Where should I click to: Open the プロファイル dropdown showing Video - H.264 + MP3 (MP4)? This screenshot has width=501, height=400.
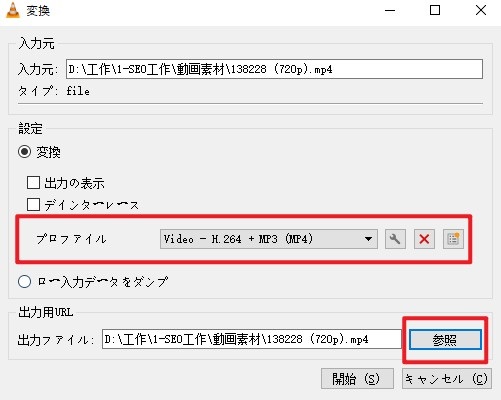(x=269, y=239)
